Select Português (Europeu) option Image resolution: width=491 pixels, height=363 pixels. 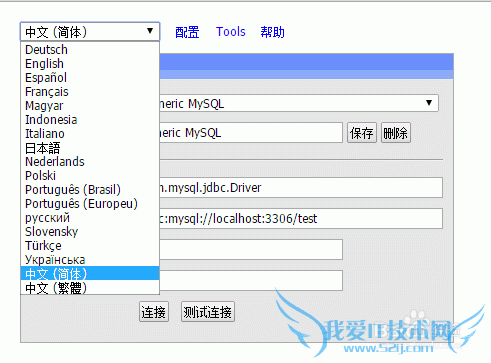pos(90,203)
